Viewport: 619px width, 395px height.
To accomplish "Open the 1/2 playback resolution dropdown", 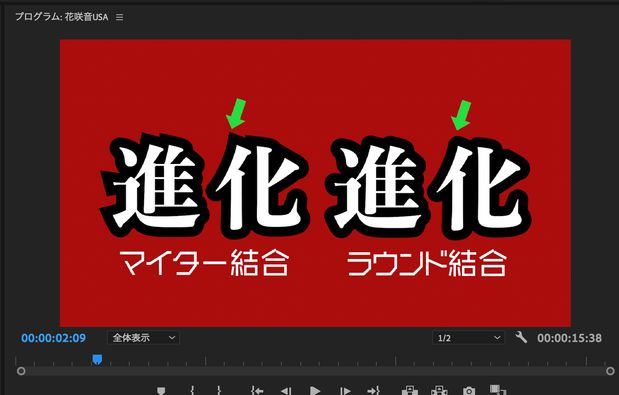I will [468, 338].
